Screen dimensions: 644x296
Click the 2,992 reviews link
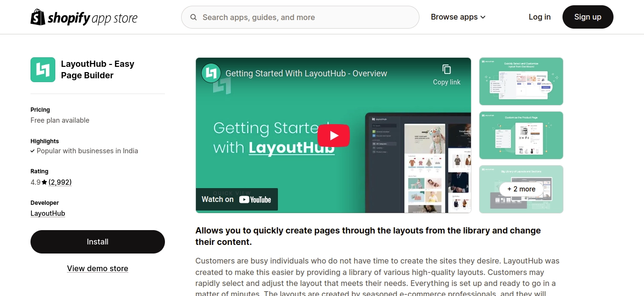[x=60, y=182]
